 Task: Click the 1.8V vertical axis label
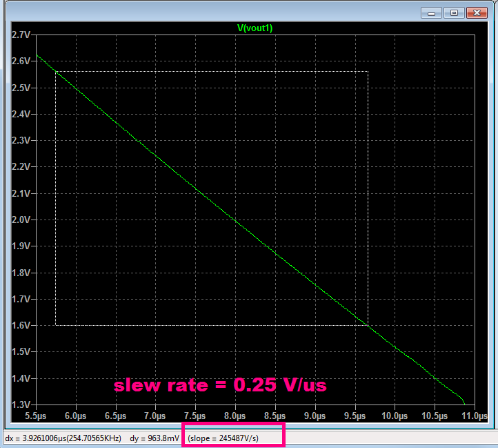coord(21,273)
